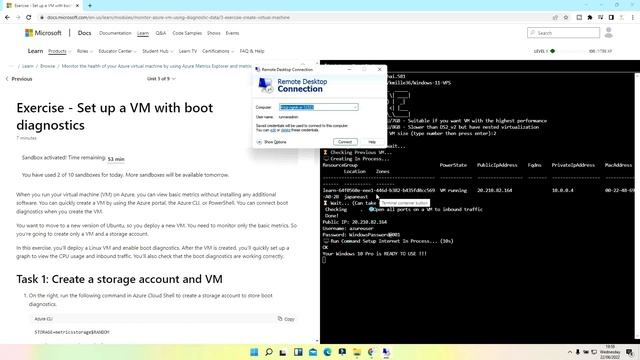The height and width of the screenshot is (360, 640).
Task: Click the Browse breadcrumb link
Action: click(x=47, y=66)
